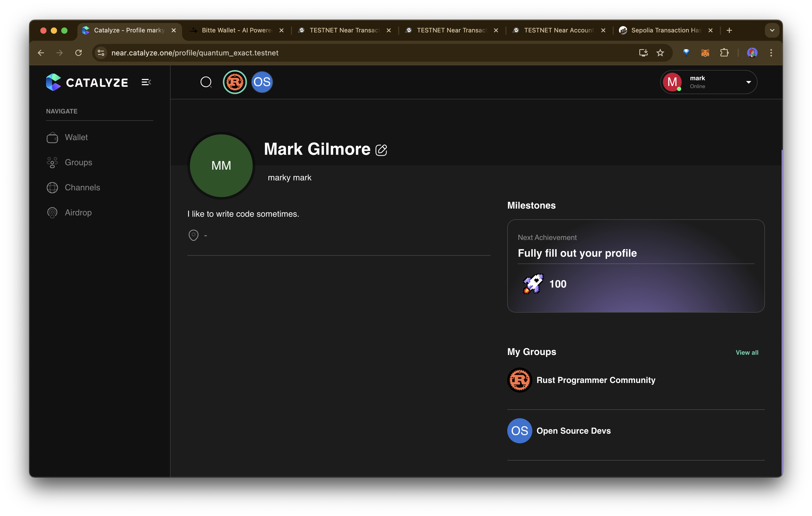Click the location pin icon
812x516 pixels.
click(x=193, y=235)
